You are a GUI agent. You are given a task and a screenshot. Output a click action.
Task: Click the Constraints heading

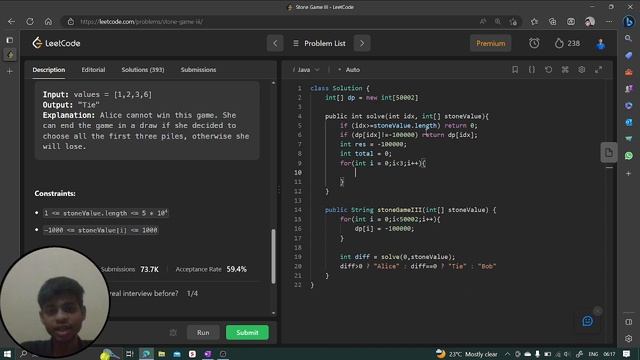coord(55,193)
